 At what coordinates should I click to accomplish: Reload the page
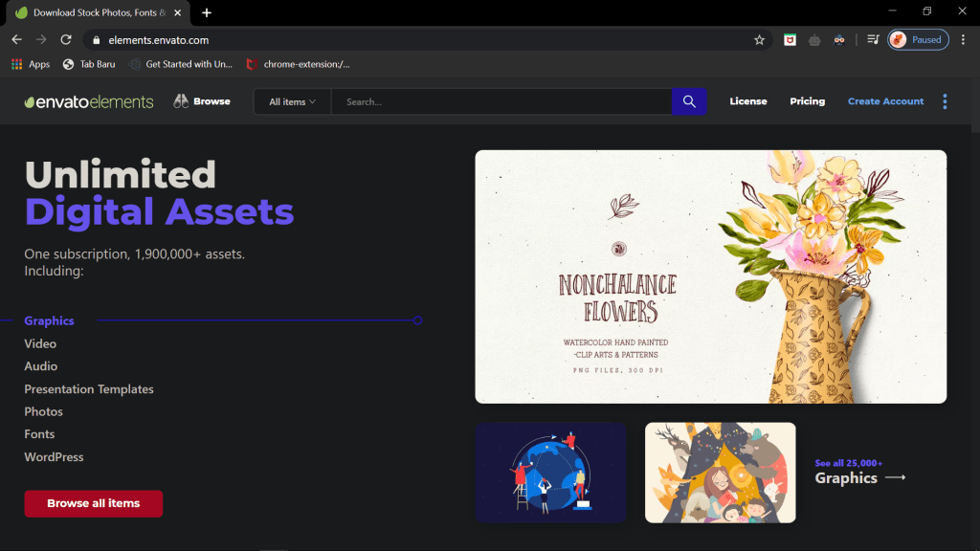coord(66,40)
